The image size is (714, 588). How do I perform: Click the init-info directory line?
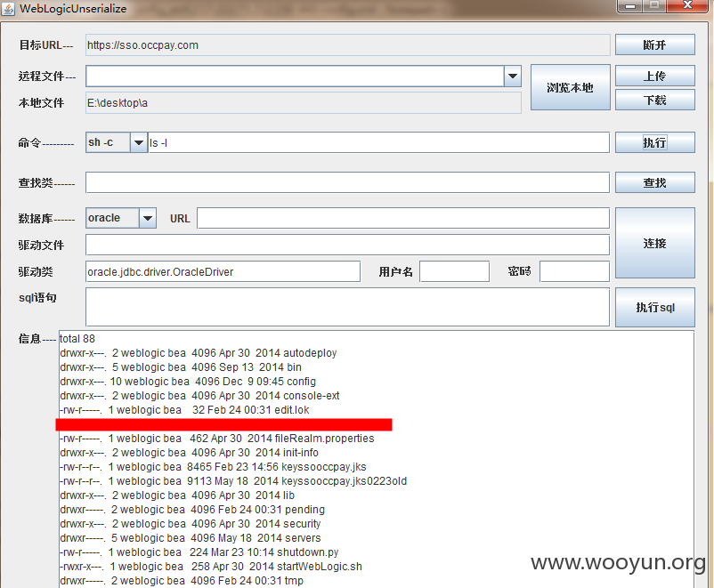[189, 453]
